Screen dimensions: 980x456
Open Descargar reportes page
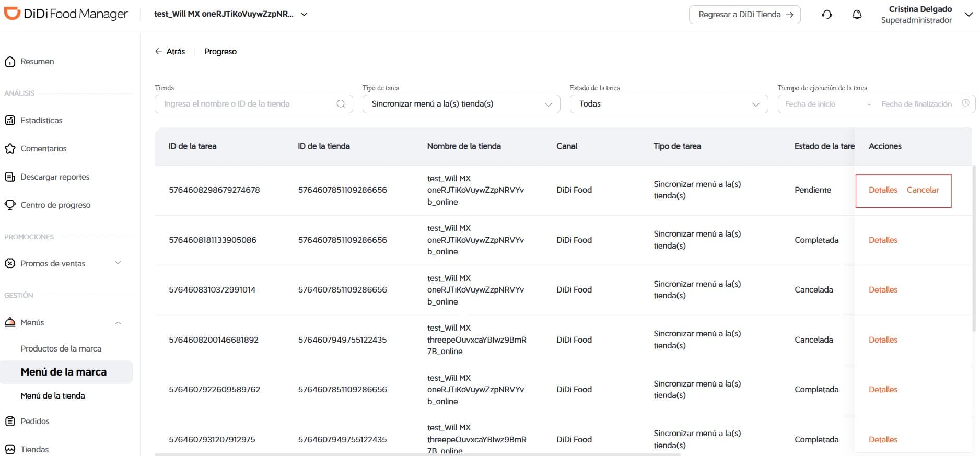tap(55, 177)
